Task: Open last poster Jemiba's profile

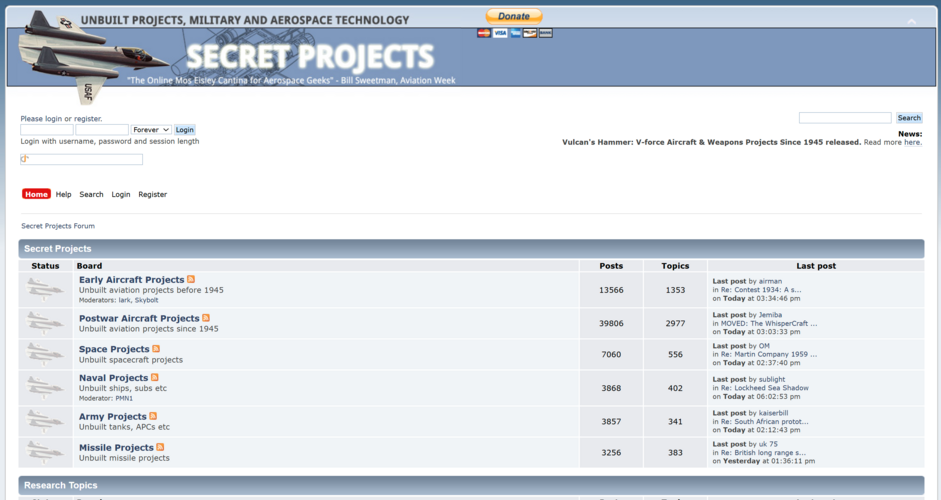Action: pyautogui.click(x=771, y=315)
